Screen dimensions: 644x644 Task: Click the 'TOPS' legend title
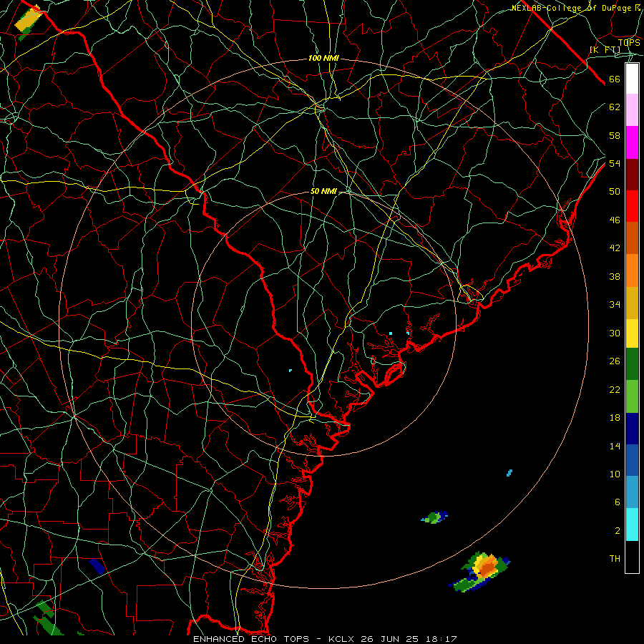point(629,43)
